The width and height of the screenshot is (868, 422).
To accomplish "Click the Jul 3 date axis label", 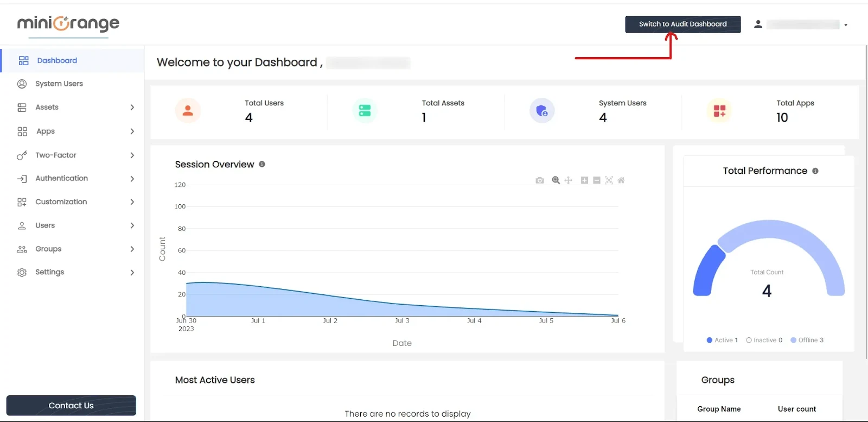I will pyautogui.click(x=402, y=321).
